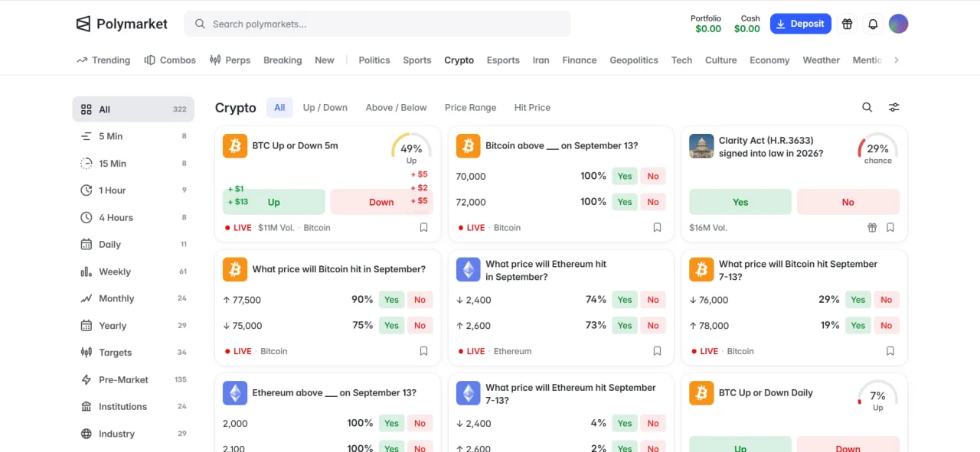This screenshot has width=980, height=452.
Task: Click the 7% Up gauge on BTC Daily
Action: coord(877,396)
